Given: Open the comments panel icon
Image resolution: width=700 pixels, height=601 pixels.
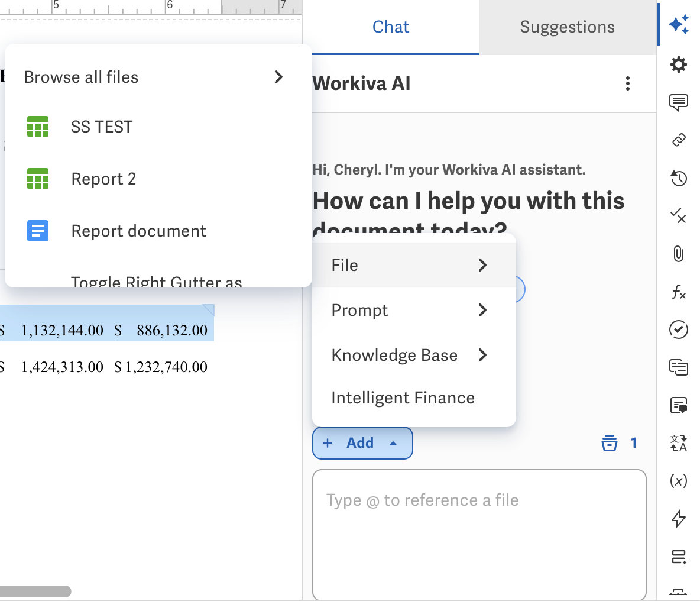Looking at the screenshot, I should click(679, 102).
